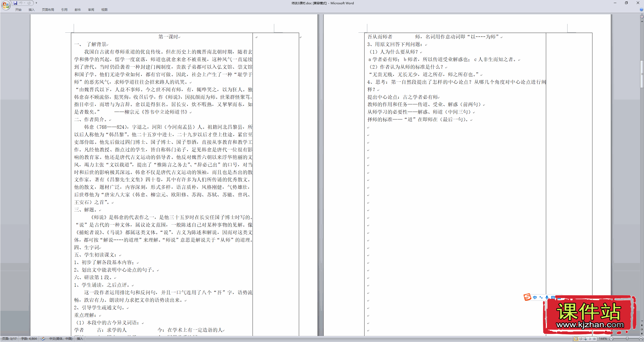Toggle Sogou Chinese/English 中 mode
Screen dimensions: 644x342
(x=535, y=297)
